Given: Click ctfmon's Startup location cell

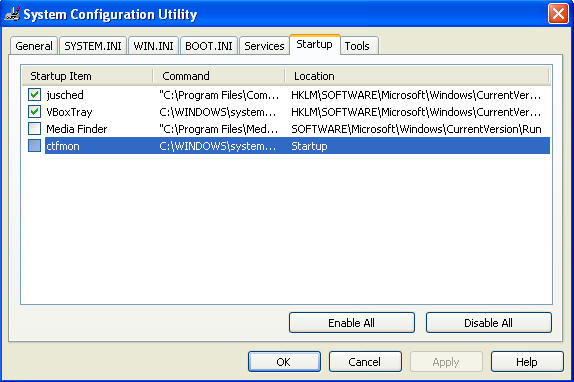Looking at the screenshot, I should coord(309,146).
